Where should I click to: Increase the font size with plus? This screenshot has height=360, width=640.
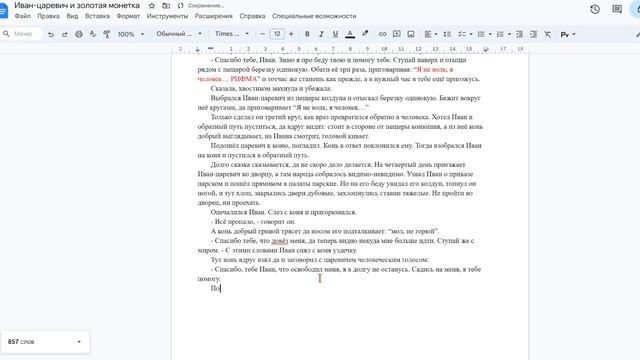coord(291,34)
